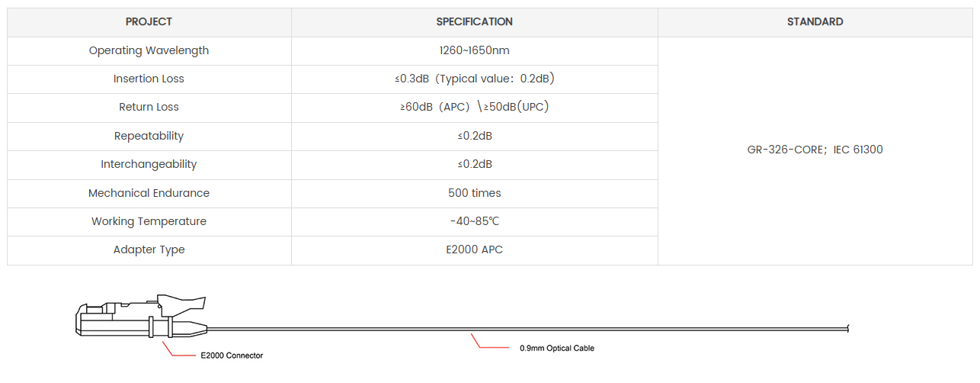Select the Working Temperature label
980x383 pixels.
(149, 221)
